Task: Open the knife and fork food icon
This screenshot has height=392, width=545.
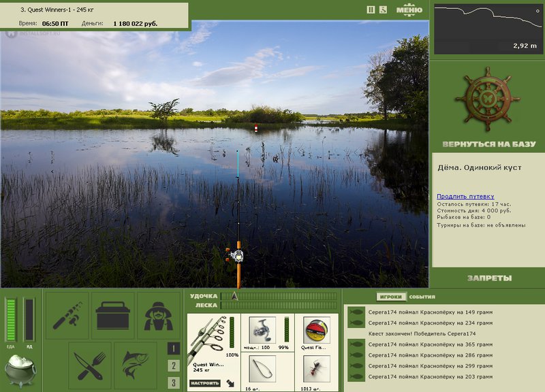Action: pyautogui.click(x=90, y=365)
